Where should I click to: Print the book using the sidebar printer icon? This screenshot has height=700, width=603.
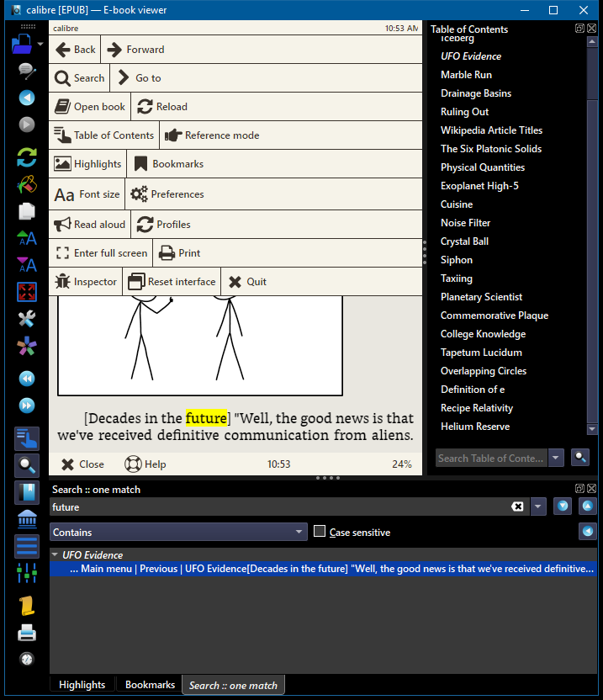27,633
